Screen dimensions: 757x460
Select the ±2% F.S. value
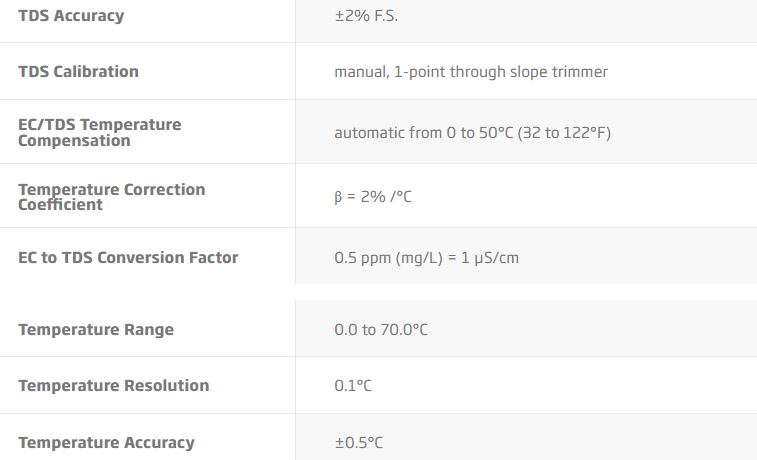366,16
